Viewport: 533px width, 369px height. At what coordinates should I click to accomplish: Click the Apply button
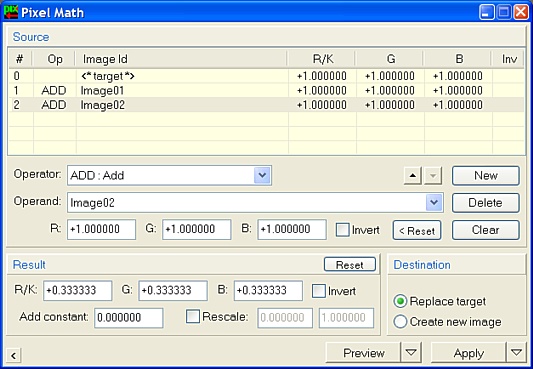click(x=468, y=353)
